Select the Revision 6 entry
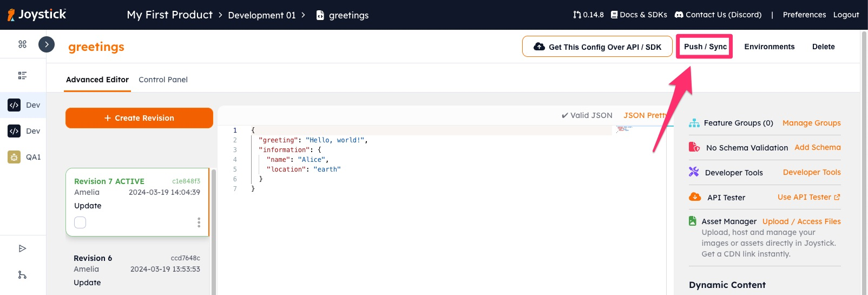The width and height of the screenshot is (868, 295). click(137, 270)
